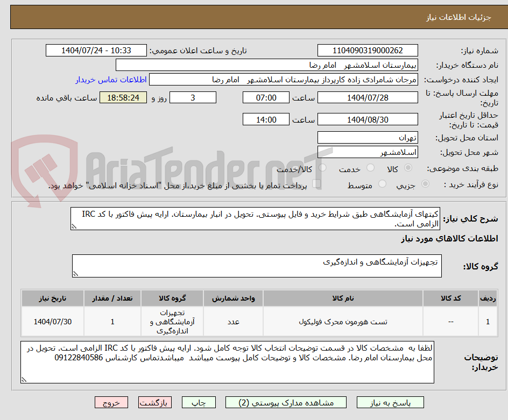The width and height of the screenshot is (508, 420).
Task: Select the متوسط purchase process option
Action: (382, 183)
